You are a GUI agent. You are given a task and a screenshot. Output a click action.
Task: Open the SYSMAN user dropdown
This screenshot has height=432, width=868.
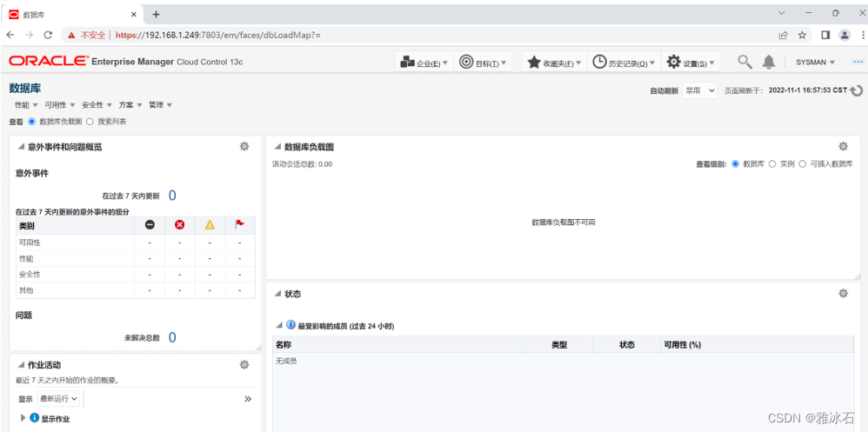pyautogui.click(x=816, y=62)
